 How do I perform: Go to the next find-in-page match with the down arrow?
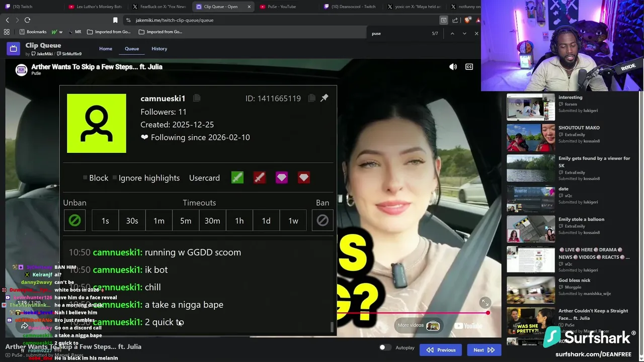[464, 34]
